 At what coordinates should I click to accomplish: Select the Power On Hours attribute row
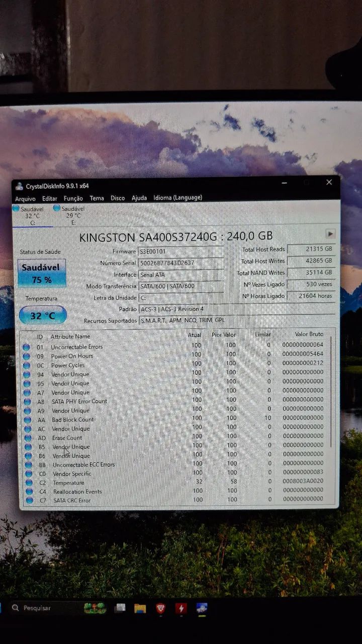(x=175, y=356)
